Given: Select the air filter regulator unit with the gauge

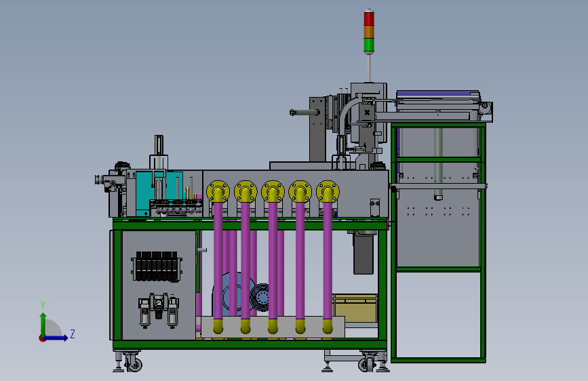Looking at the screenshot, I should coord(158,310).
